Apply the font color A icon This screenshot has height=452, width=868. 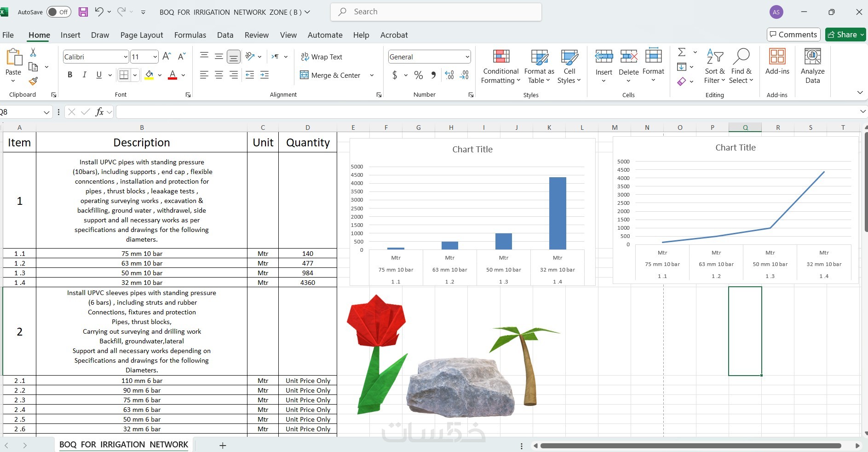(172, 75)
